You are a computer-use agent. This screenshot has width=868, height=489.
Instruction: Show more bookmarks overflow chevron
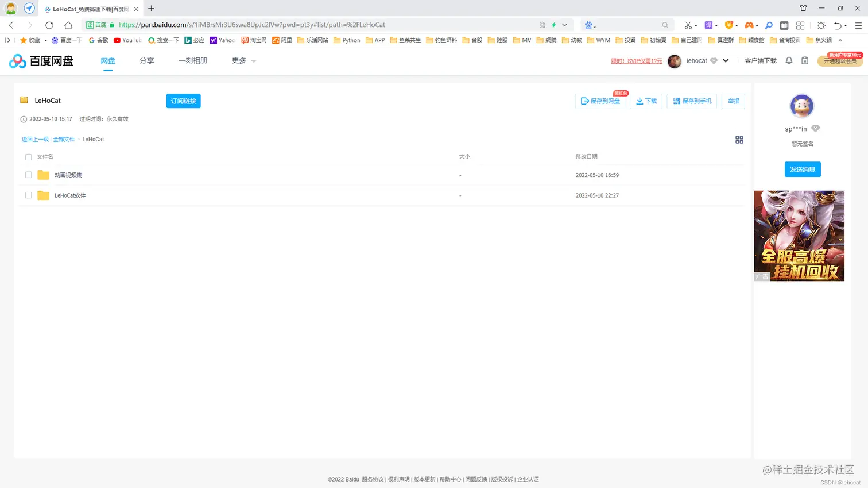tap(840, 40)
